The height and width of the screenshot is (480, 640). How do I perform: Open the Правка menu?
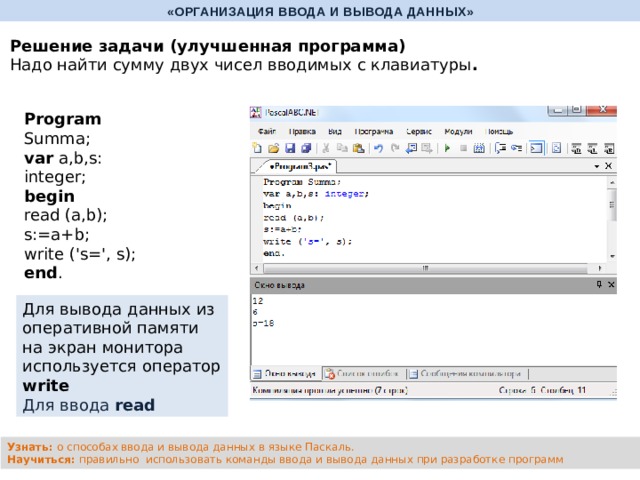pos(302,131)
